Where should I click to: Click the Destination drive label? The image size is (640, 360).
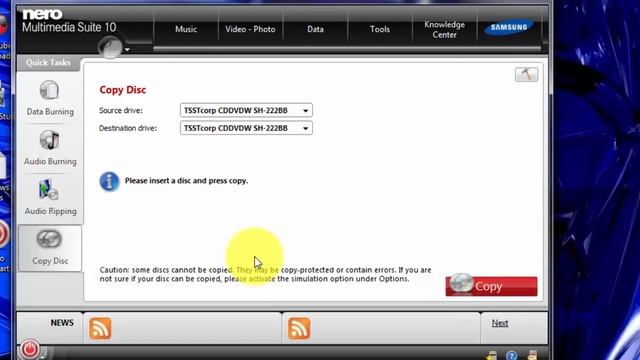128,128
